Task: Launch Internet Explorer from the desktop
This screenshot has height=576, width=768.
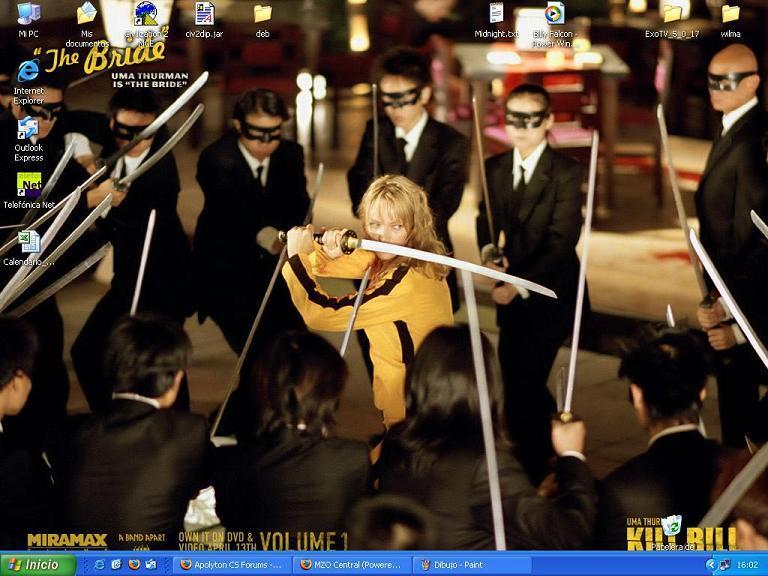Action: click(x=28, y=72)
